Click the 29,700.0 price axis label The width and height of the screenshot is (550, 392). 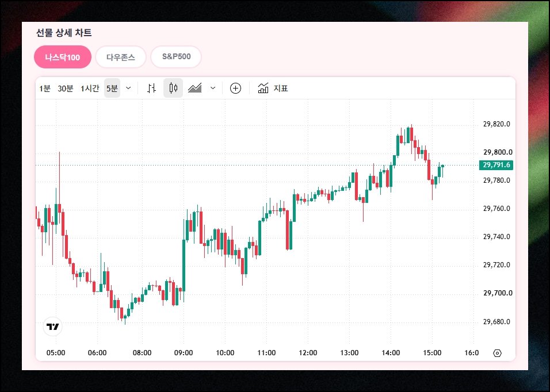click(x=498, y=293)
